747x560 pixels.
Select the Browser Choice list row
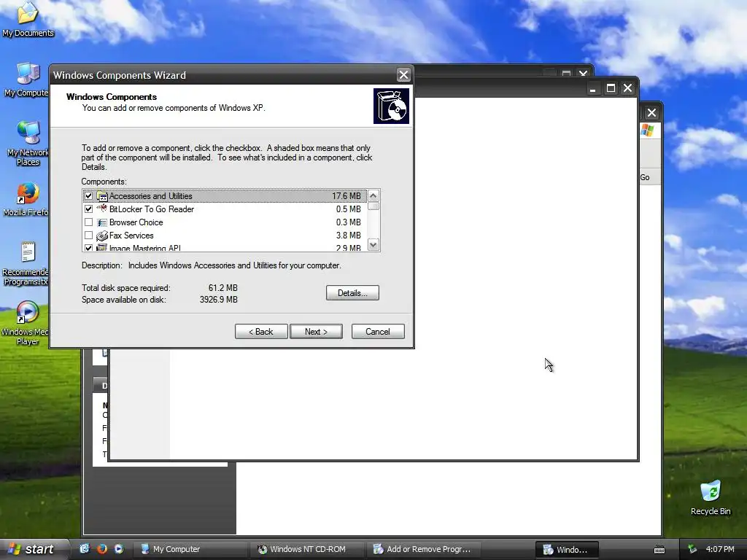(225, 222)
